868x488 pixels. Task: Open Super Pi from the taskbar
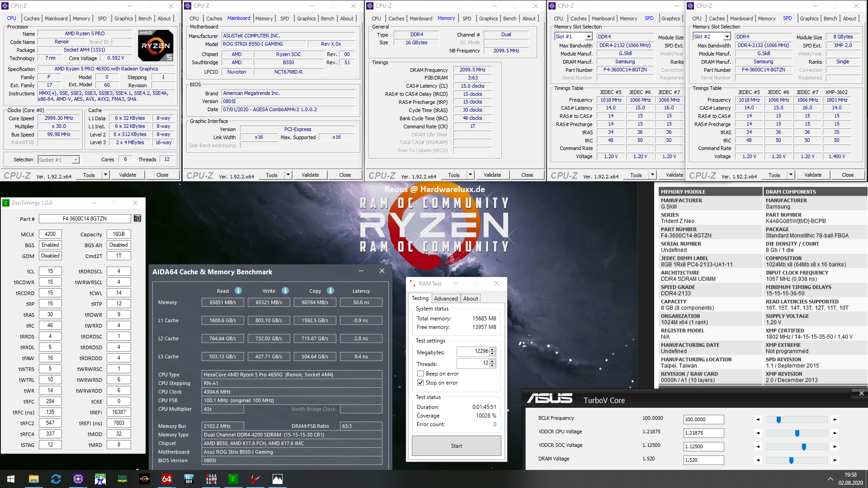coord(100,479)
